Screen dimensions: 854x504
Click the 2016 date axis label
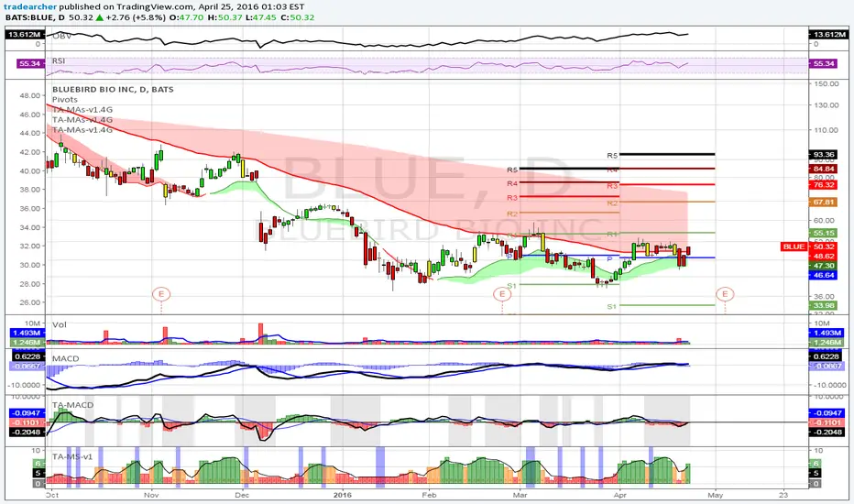pos(343,495)
